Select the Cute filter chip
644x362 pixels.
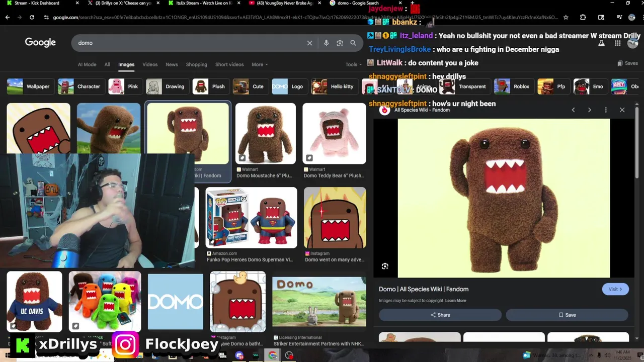[250, 86]
